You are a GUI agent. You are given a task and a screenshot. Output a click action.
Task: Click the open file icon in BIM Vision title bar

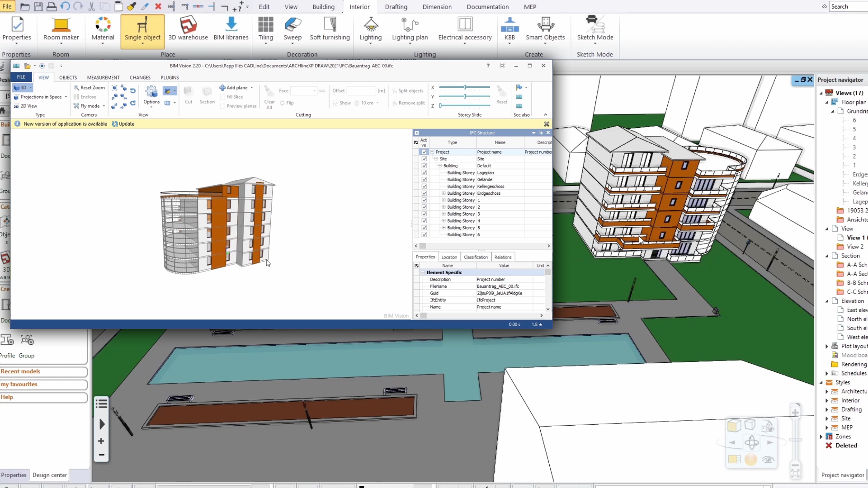click(27, 66)
